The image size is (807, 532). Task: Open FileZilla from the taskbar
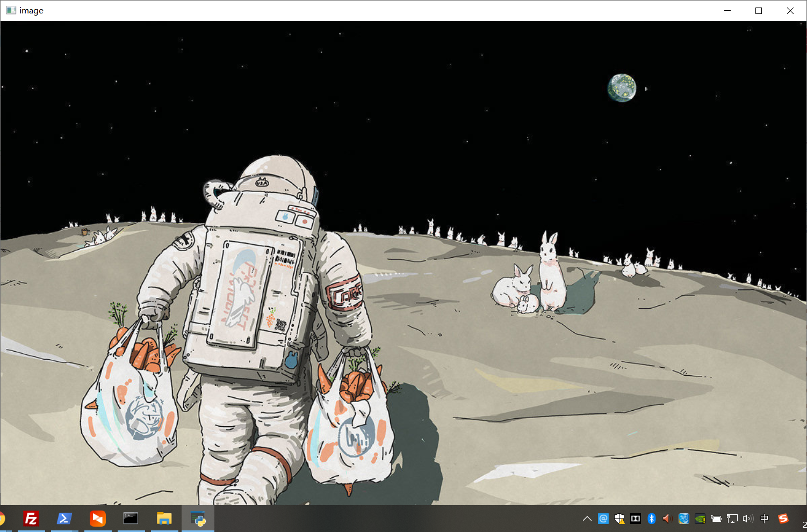click(x=31, y=519)
